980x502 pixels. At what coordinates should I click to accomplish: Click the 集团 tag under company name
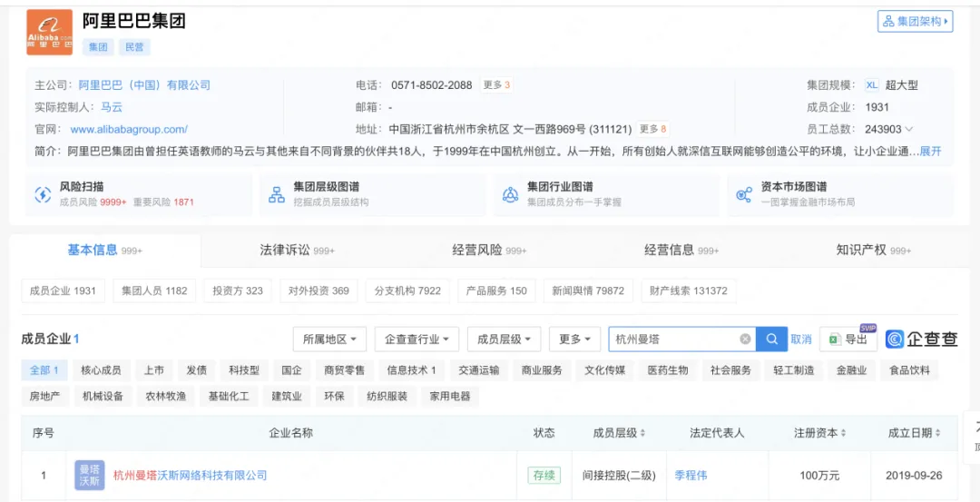(98, 47)
